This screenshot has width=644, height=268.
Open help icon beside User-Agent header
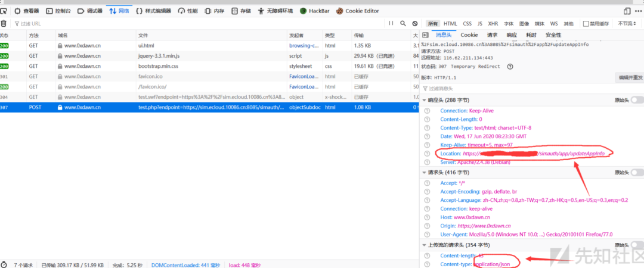coord(427,234)
